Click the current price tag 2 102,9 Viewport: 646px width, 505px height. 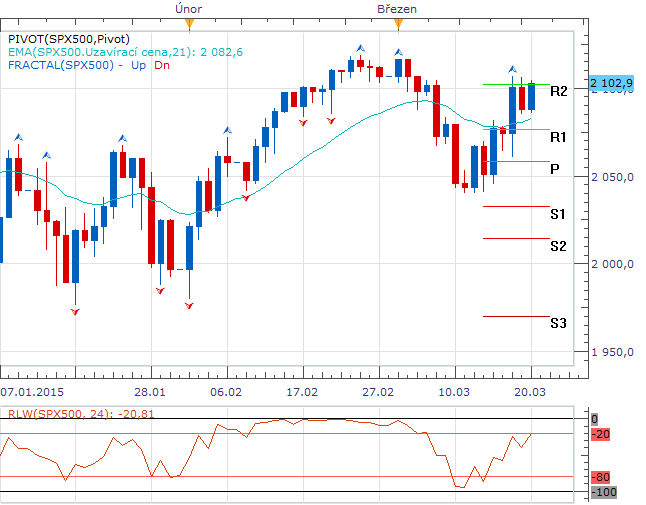tap(611, 84)
